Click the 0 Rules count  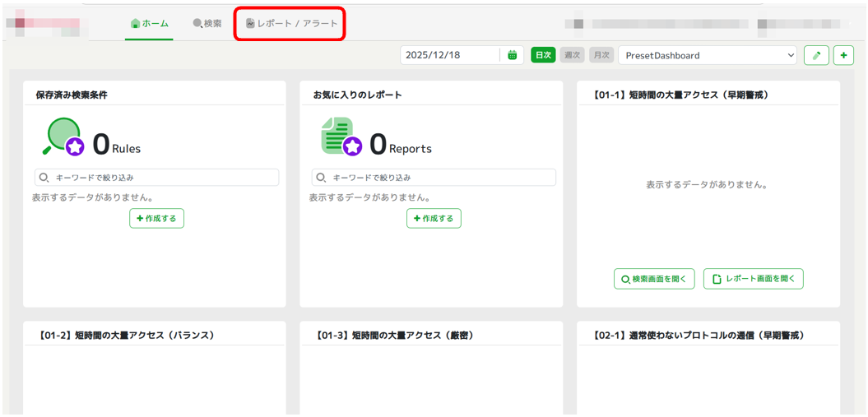tap(116, 144)
